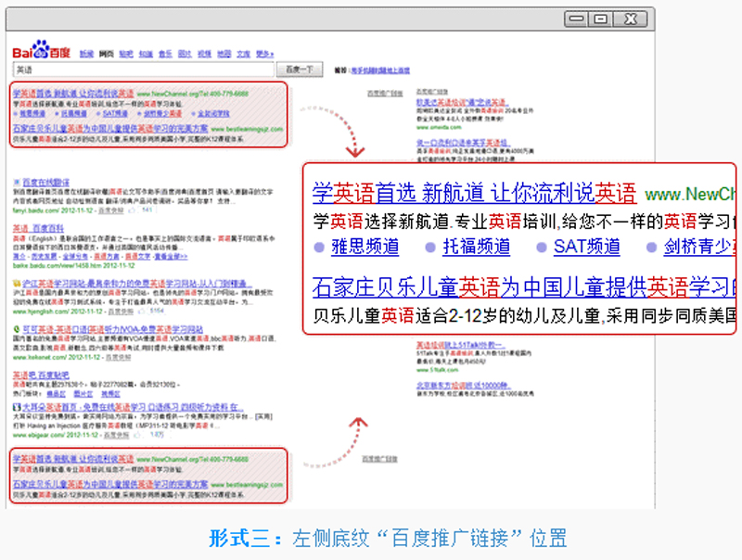Click 百度推广链接 label beside bottom ad block

coord(379,459)
